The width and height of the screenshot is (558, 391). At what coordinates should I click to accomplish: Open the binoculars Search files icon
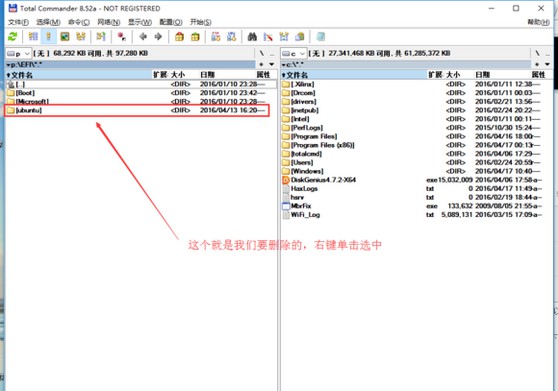(x=252, y=36)
